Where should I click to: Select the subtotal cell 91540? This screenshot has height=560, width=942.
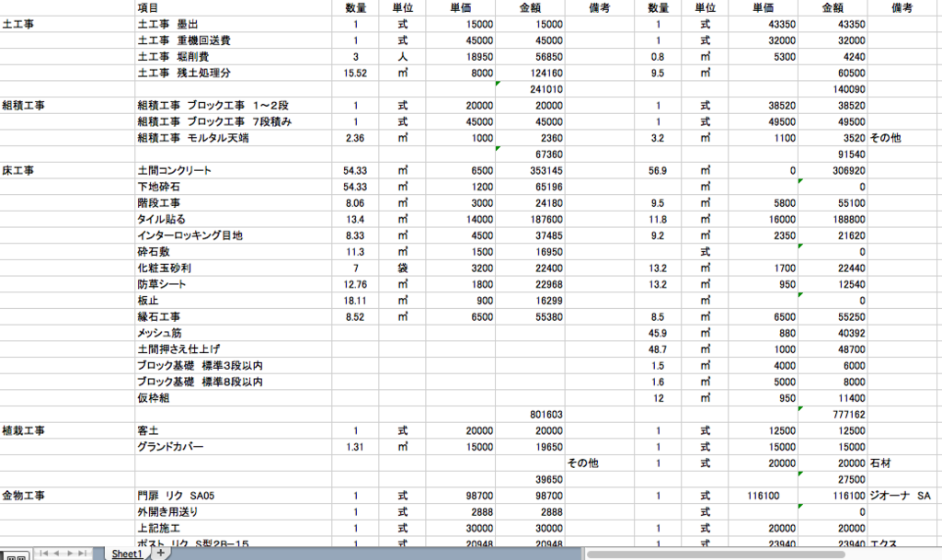point(833,154)
